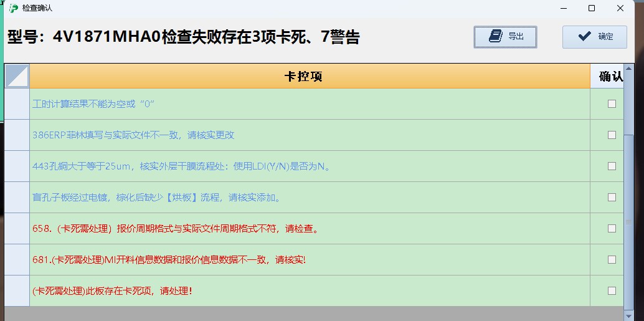The height and width of the screenshot is (321, 644).
Task: Select text 此板存在卡死项，请处理
Action: (113, 291)
